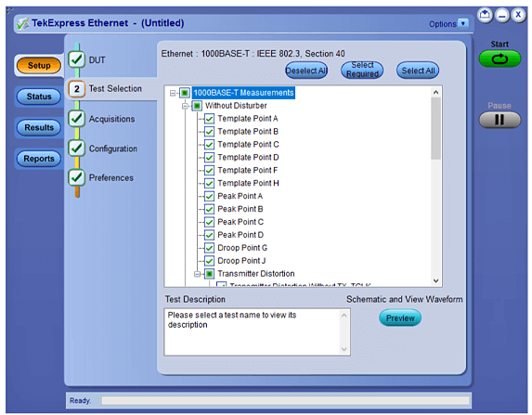The width and height of the screenshot is (532, 415).
Task: Click the progress bar in the status area
Action: pyautogui.click(x=285, y=401)
